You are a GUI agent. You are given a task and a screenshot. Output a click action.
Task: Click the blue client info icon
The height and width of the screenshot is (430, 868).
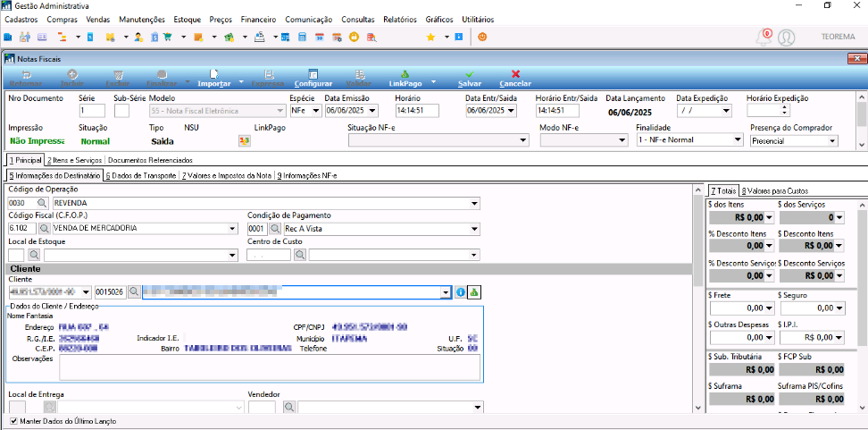coord(461,292)
